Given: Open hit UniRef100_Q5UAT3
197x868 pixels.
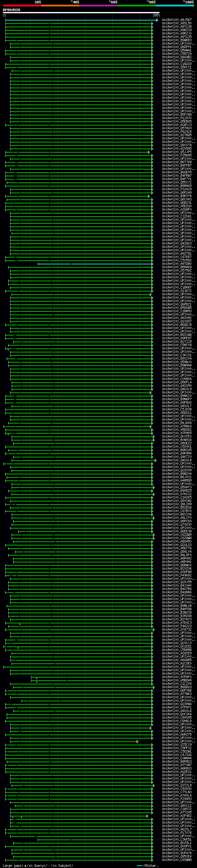Looking at the screenshot, I should [177, 487].
